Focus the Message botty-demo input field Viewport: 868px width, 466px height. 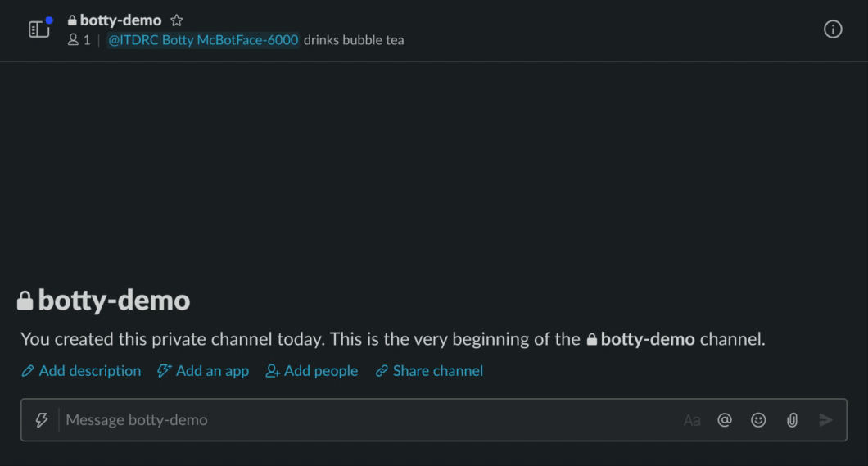click(x=368, y=420)
